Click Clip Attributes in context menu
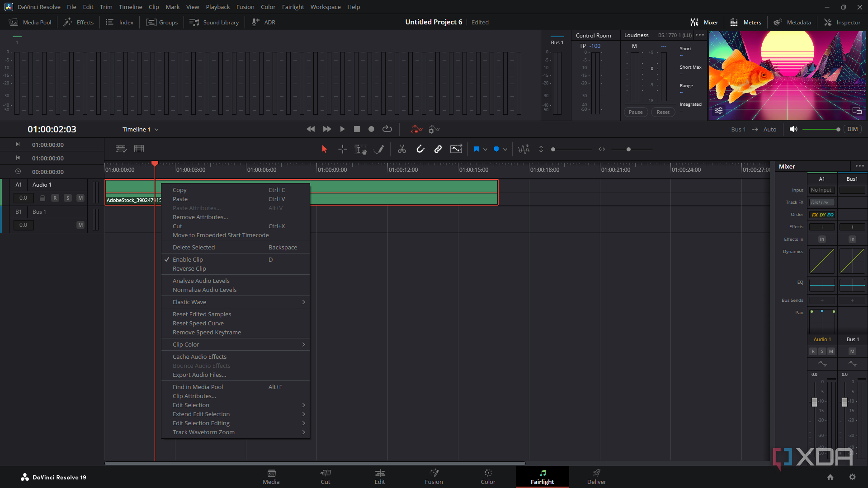868x488 pixels. 236,396
